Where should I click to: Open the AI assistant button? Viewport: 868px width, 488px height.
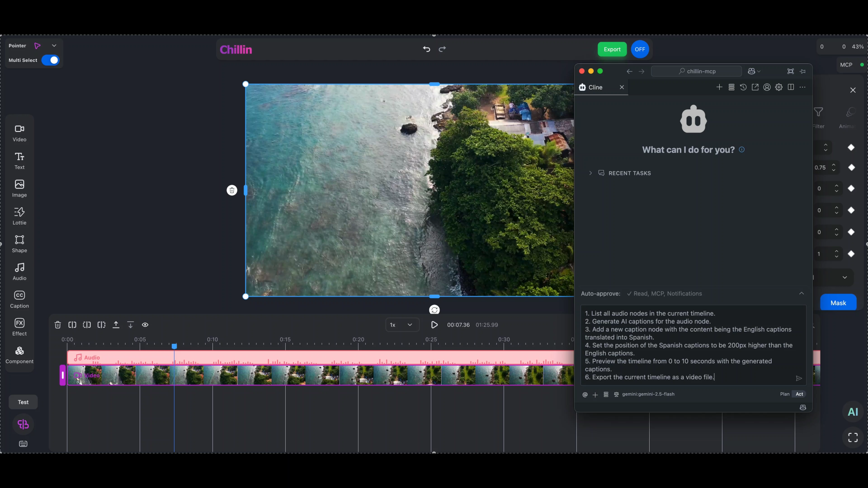tap(853, 412)
